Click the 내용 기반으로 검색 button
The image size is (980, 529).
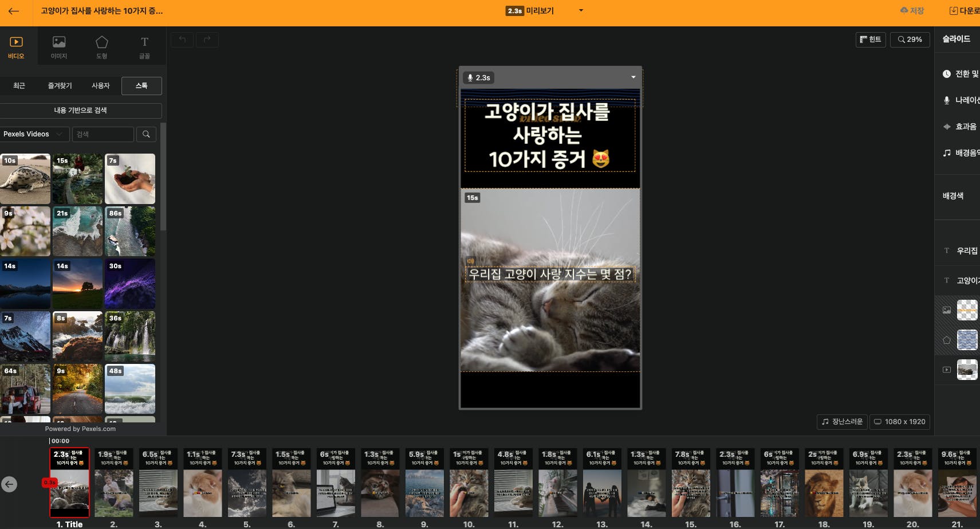81,111
